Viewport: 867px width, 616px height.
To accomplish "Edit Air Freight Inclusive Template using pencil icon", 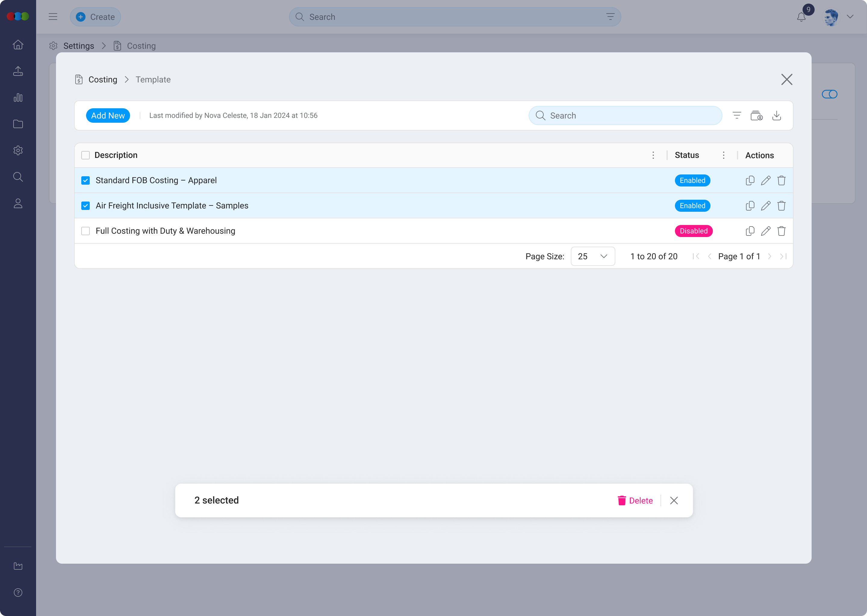I will tap(766, 205).
